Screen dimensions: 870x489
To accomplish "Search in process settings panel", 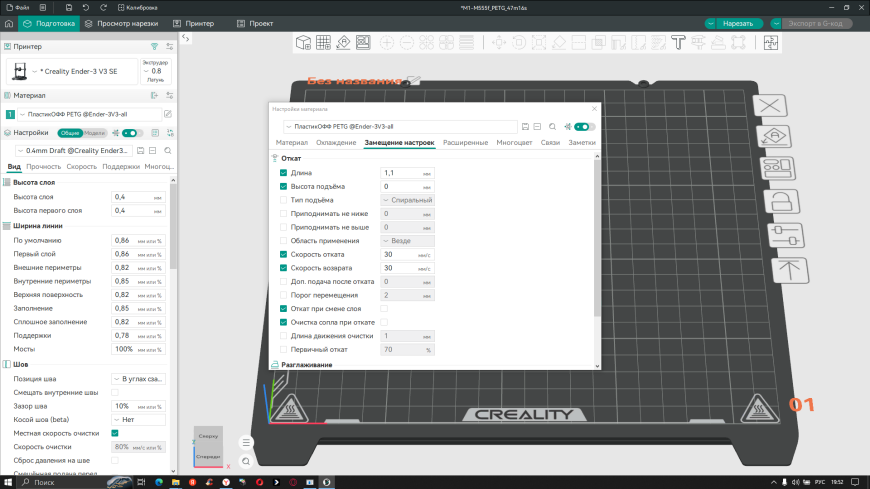I will click(168, 150).
